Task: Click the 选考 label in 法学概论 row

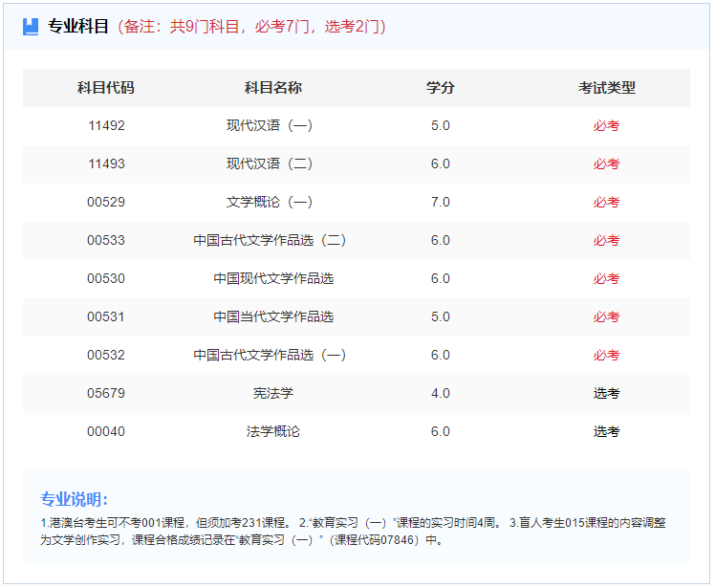Action: [x=606, y=431]
